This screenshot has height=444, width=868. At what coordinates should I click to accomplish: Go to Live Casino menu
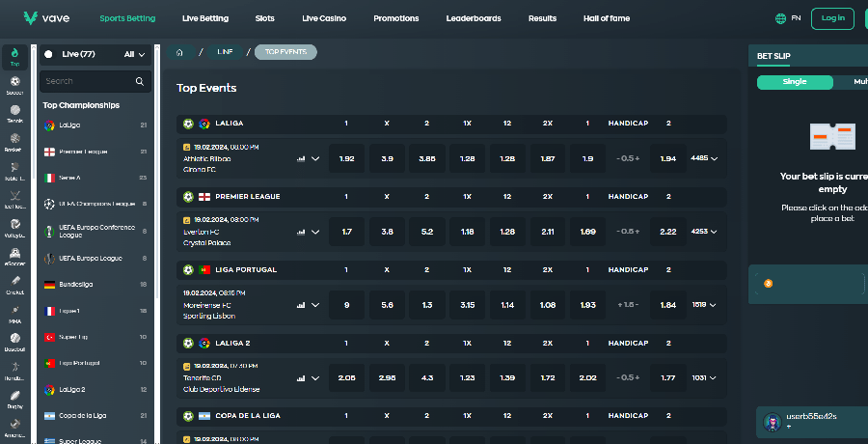point(324,18)
